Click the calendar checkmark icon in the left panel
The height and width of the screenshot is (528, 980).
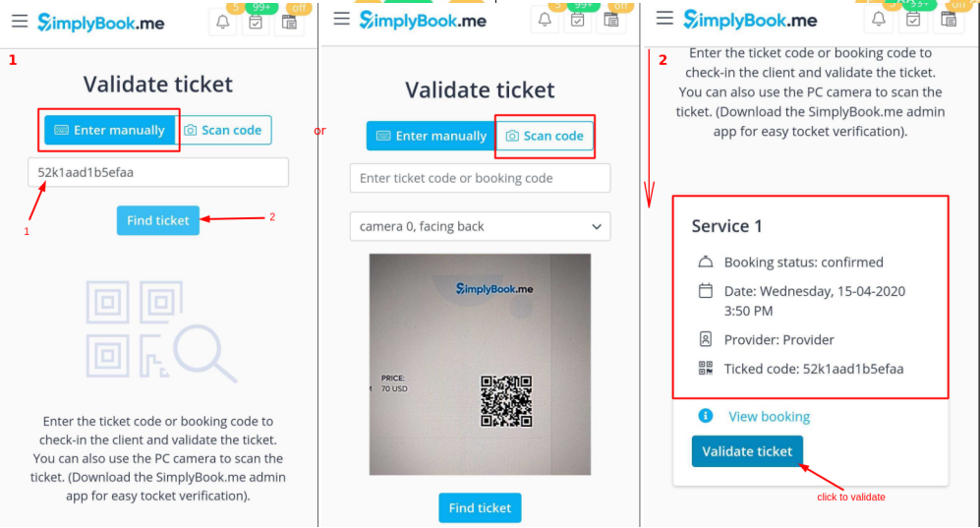coord(256,23)
